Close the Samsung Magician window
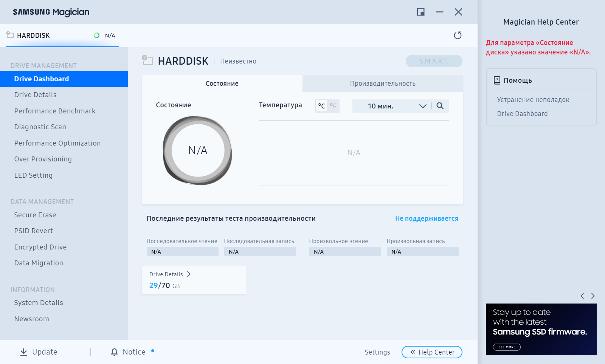Screen dimensions: 605x364 pyautogui.click(x=458, y=12)
